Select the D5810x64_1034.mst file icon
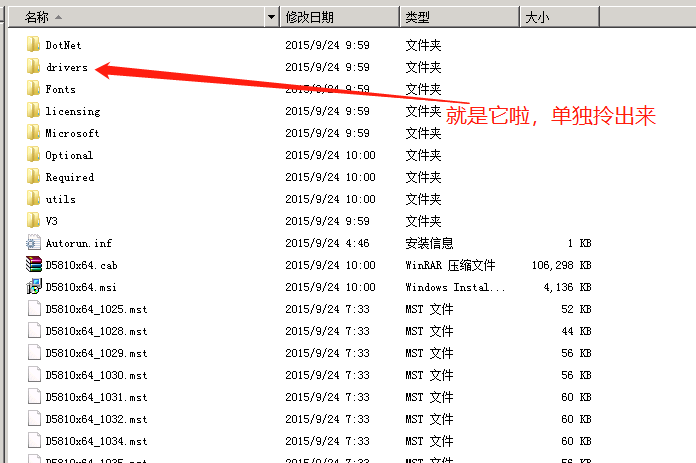 (x=34, y=441)
